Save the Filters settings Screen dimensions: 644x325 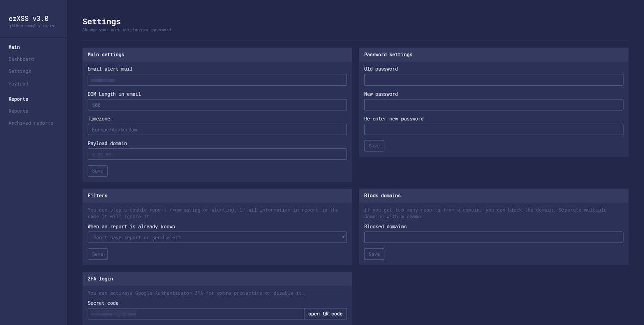[x=98, y=254]
